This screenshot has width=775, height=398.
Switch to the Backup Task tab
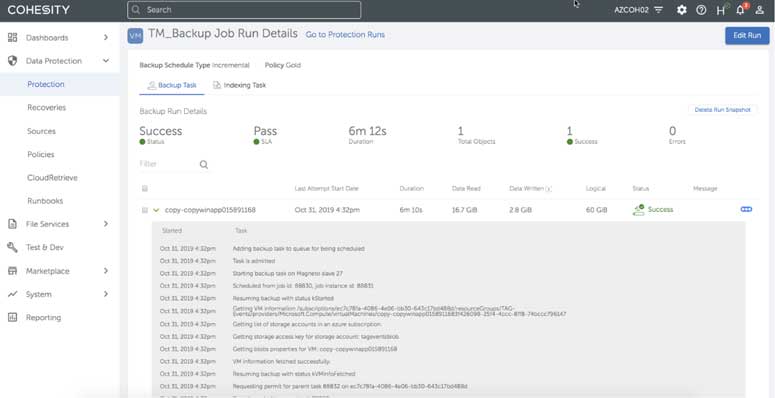172,85
